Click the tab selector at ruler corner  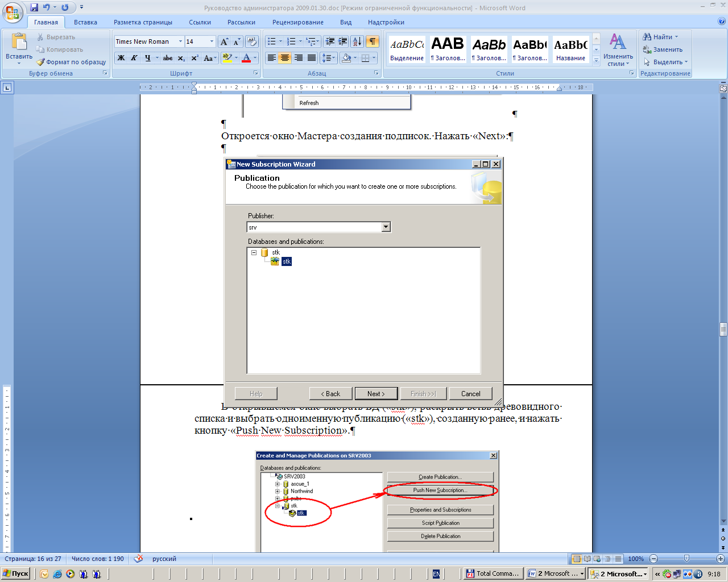point(7,88)
